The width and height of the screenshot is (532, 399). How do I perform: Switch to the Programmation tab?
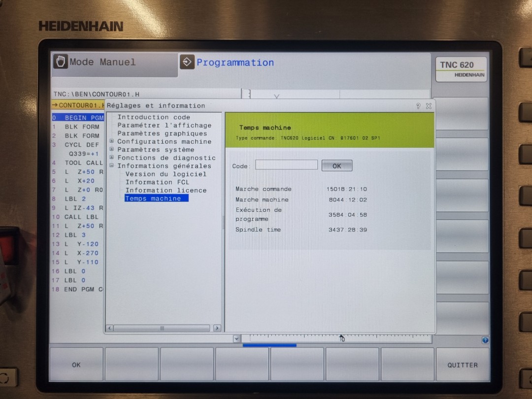coord(235,63)
